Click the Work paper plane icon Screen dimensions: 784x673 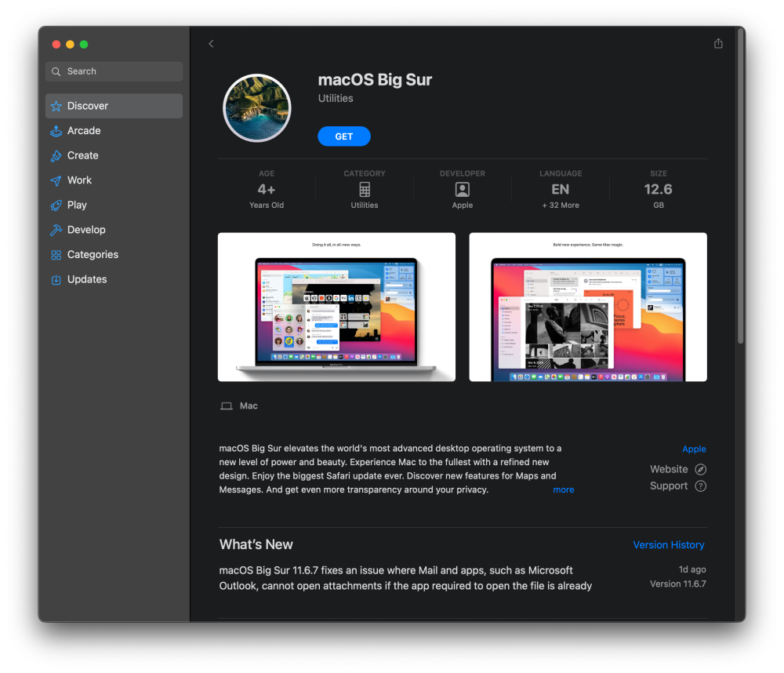pyautogui.click(x=56, y=180)
